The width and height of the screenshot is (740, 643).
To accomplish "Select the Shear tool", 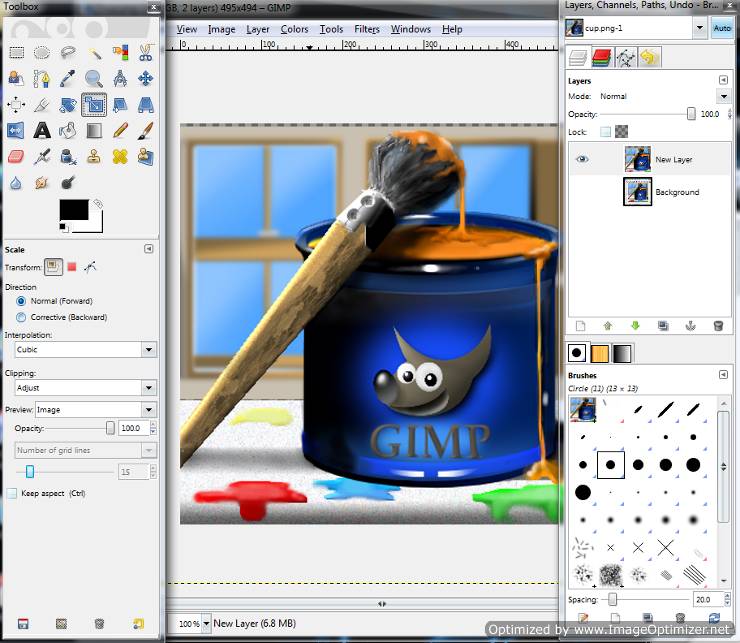I will click(120, 104).
